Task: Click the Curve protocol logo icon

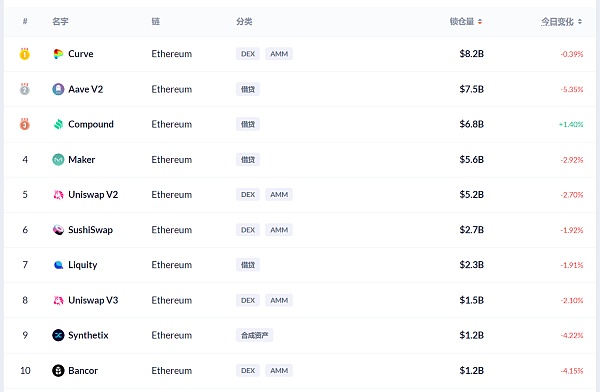Action: 58,54
